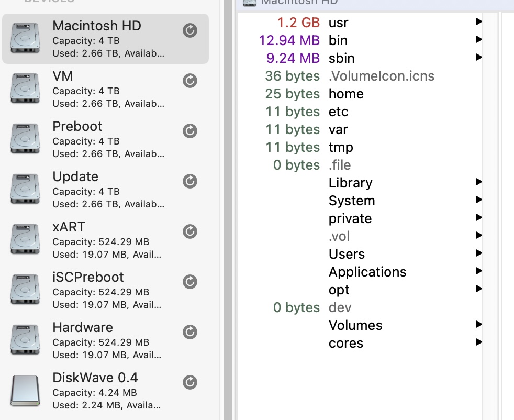
Task: Select the bin folder row
Action: [x=360, y=40]
